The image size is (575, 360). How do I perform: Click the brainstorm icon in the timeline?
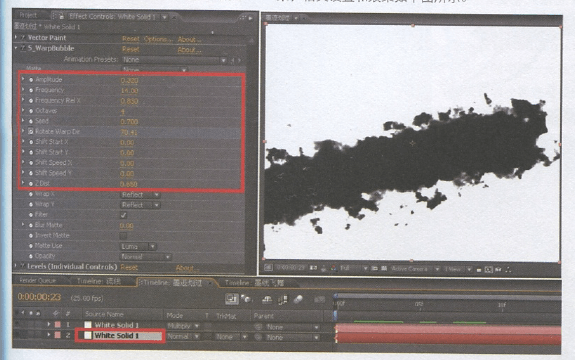point(319,300)
